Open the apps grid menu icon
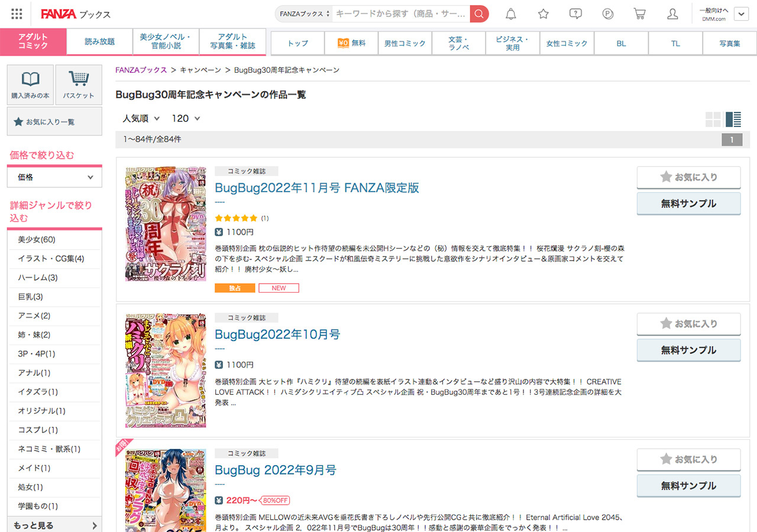757x532 pixels. (17, 14)
